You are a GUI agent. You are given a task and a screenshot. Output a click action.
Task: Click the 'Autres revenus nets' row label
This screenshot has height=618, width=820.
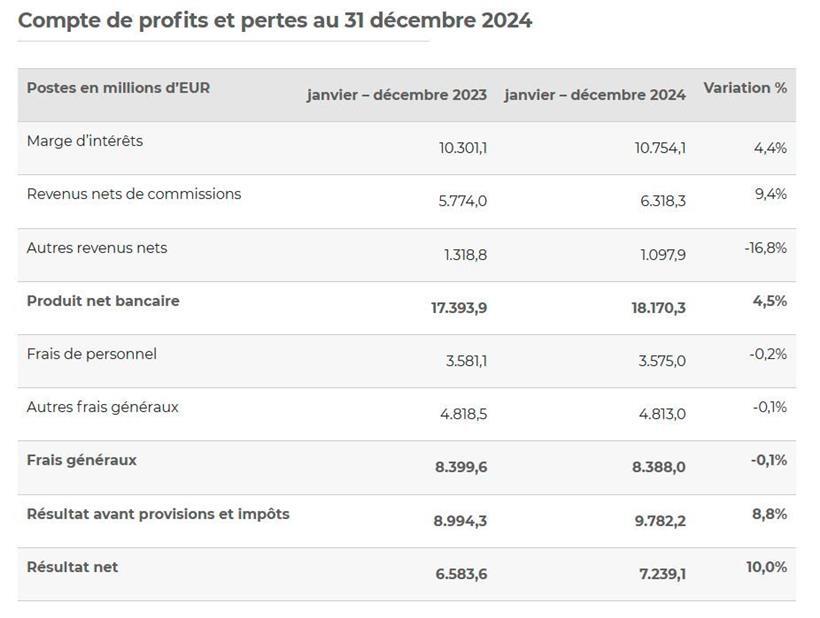tap(97, 248)
